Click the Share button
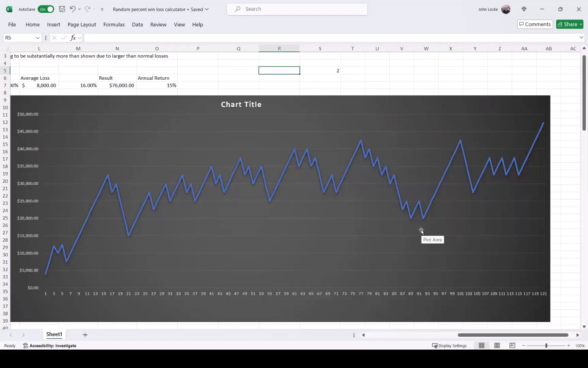Screen dimensions: 588x368 (570, 24)
